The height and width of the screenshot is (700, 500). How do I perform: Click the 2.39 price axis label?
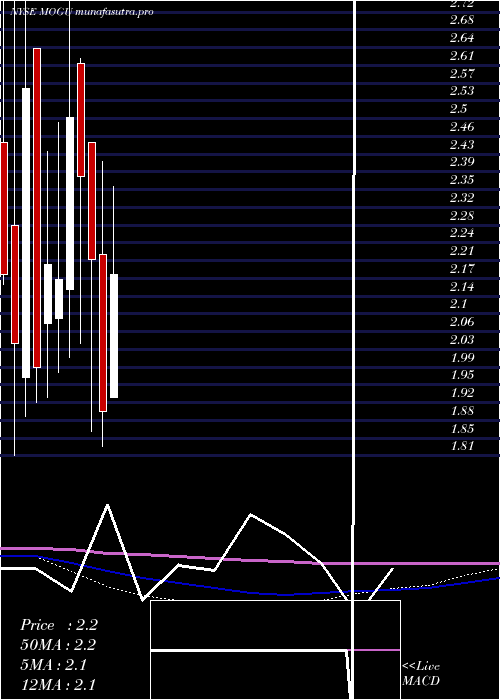click(x=462, y=162)
